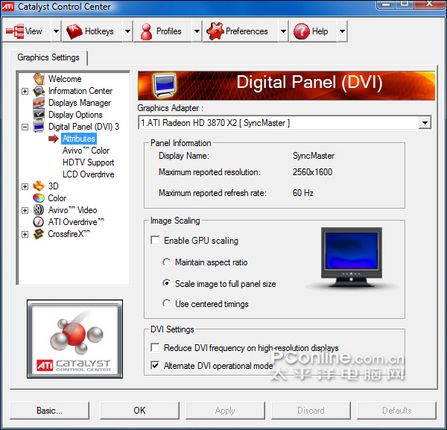The height and width of the screenshot is (430, 447).
Task: Open Display Options page
Action: pos(75,115)
